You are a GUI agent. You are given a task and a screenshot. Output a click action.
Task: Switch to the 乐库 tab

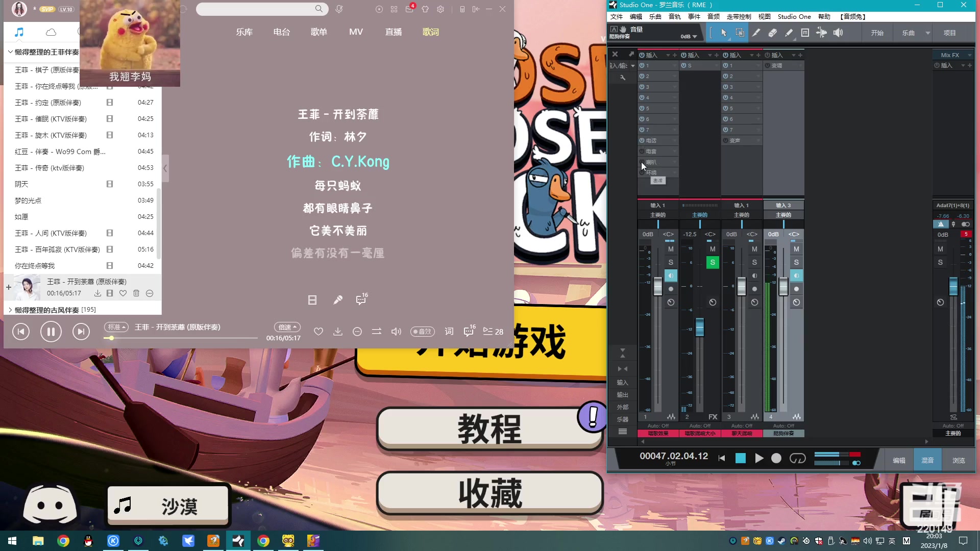point(244,32)
